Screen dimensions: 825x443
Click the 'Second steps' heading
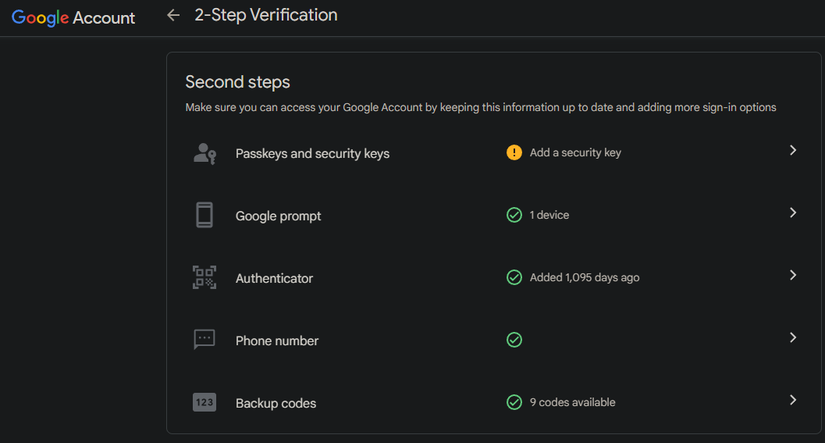click(237, 82)
